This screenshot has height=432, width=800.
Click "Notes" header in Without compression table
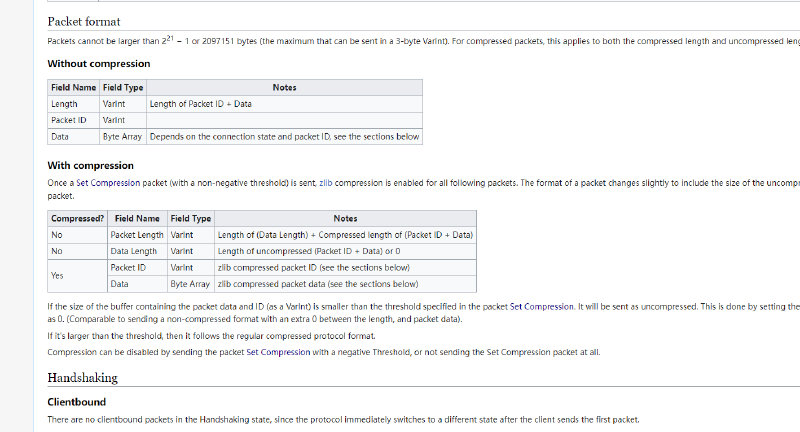click(284, 88)
